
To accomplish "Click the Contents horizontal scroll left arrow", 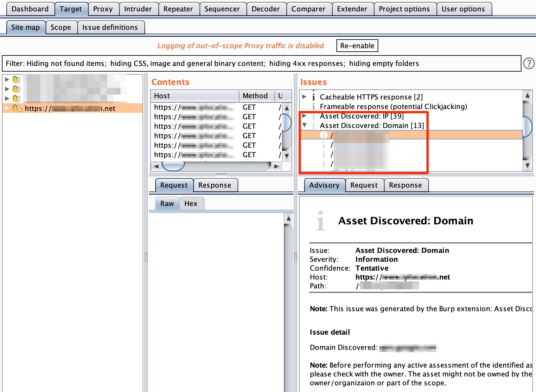I will (x=156, y=166).
